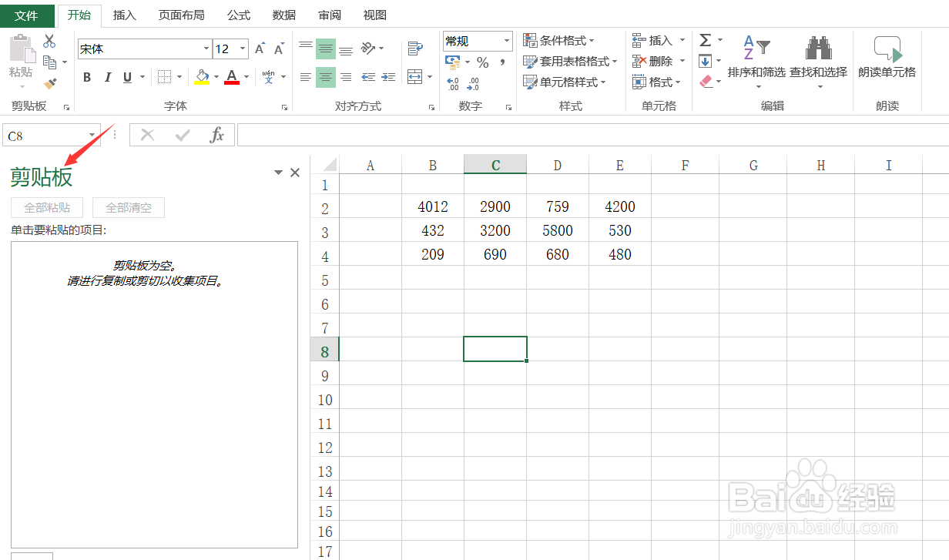
Task: Switch to the 公式 Formulas tab
Action: (239, 15)
